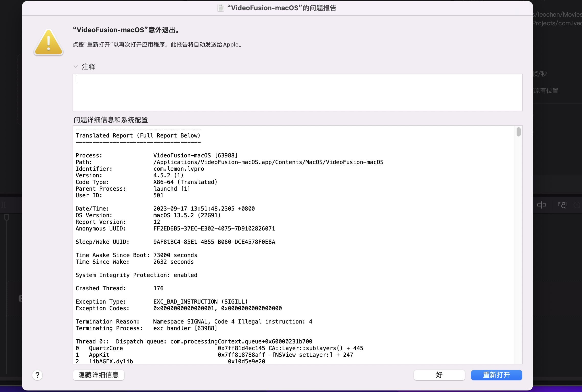Click the dialog title VideoFusion-macOS的问题报告
This screenshot has width=582, height=392.
pyautogui.click(x=282, y=8)
